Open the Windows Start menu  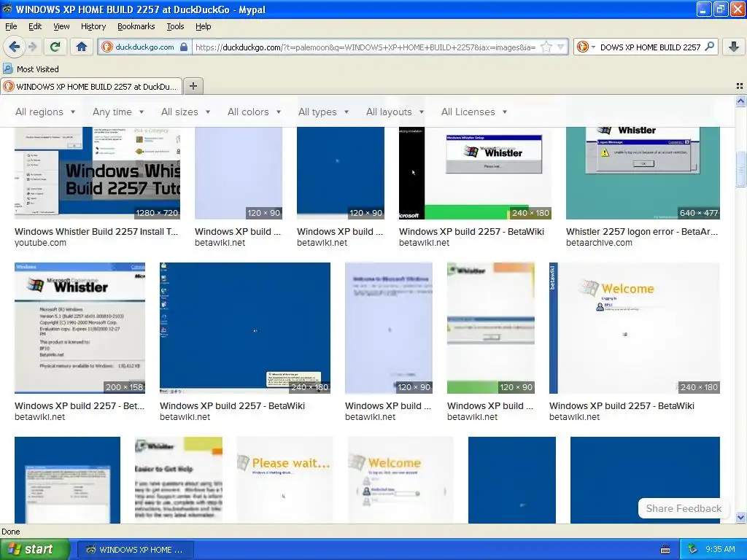click(x=35, y=549)
